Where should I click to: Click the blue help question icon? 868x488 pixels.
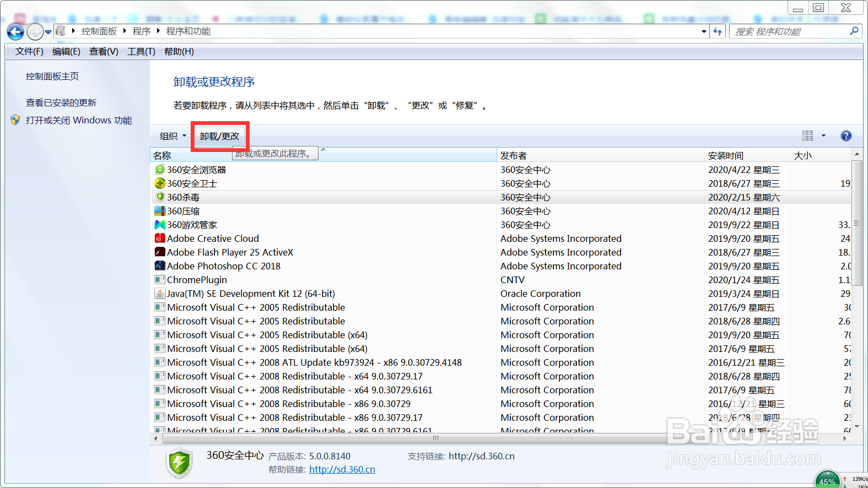click(846, 135)
